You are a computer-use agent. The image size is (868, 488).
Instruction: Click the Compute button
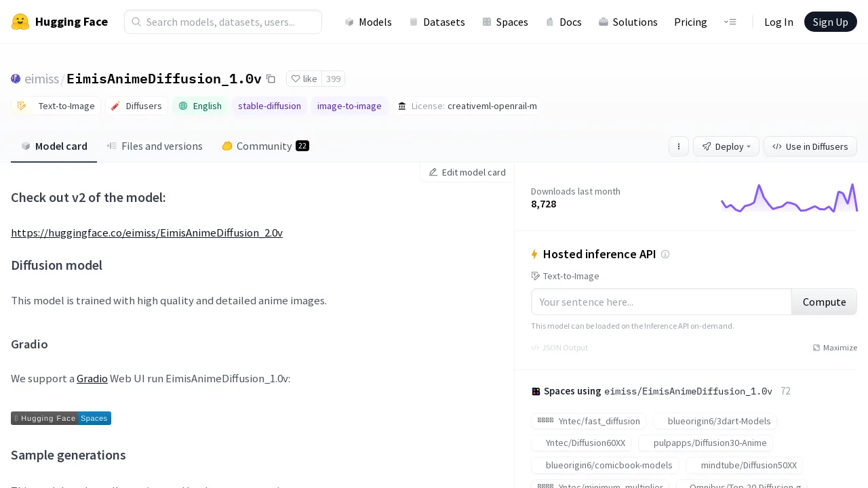(x=824, y=302)
